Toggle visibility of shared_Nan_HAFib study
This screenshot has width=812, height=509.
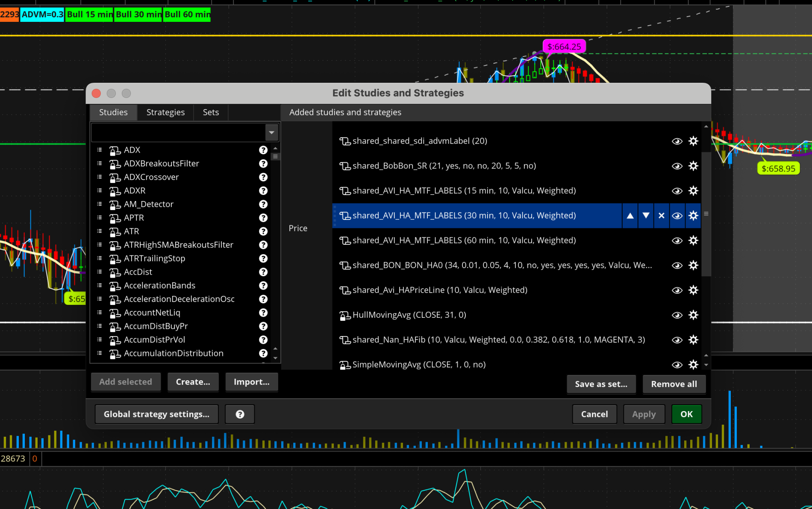coord(677,340)
